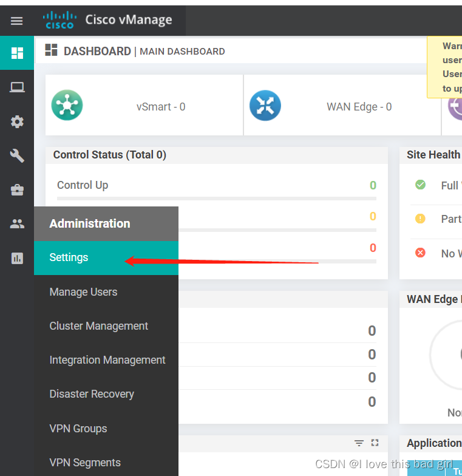Click the Cisco logo
This screenshot has width=462, height=476.
(59, 20)
